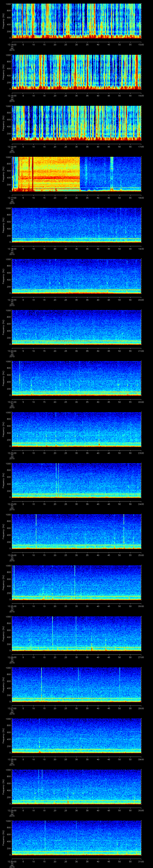Click the 12:18:00 start time label
Screen dimensions: 153x868
pyautogui.click(x=12, y=249)
